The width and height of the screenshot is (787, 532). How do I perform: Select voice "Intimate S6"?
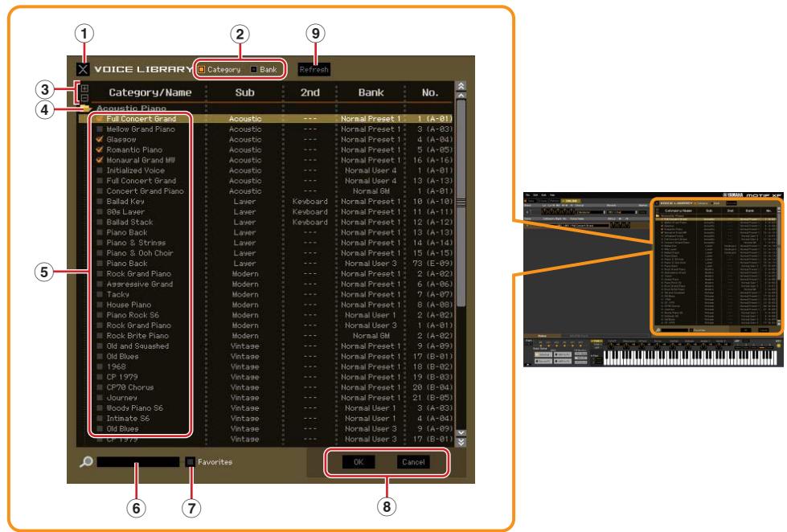(128, 418)
